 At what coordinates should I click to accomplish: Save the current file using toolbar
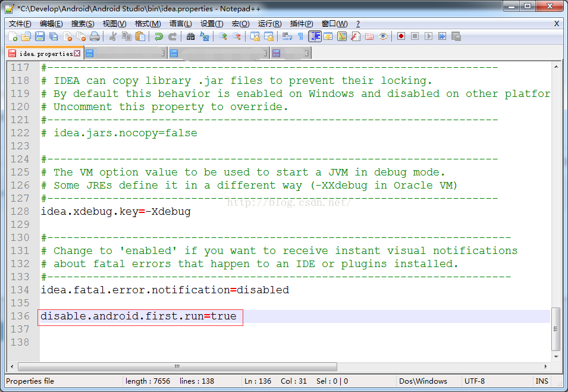40,37
